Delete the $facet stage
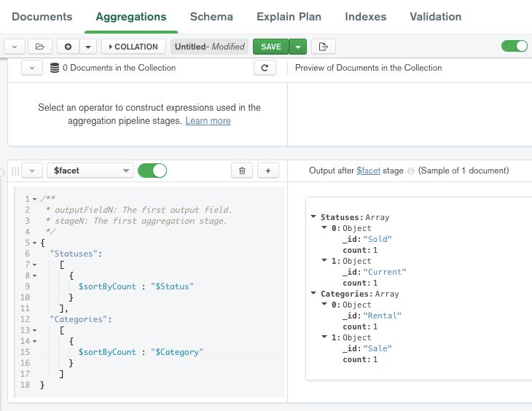The height and width of the screenshot is (411, 532). (x=242, y=171)
